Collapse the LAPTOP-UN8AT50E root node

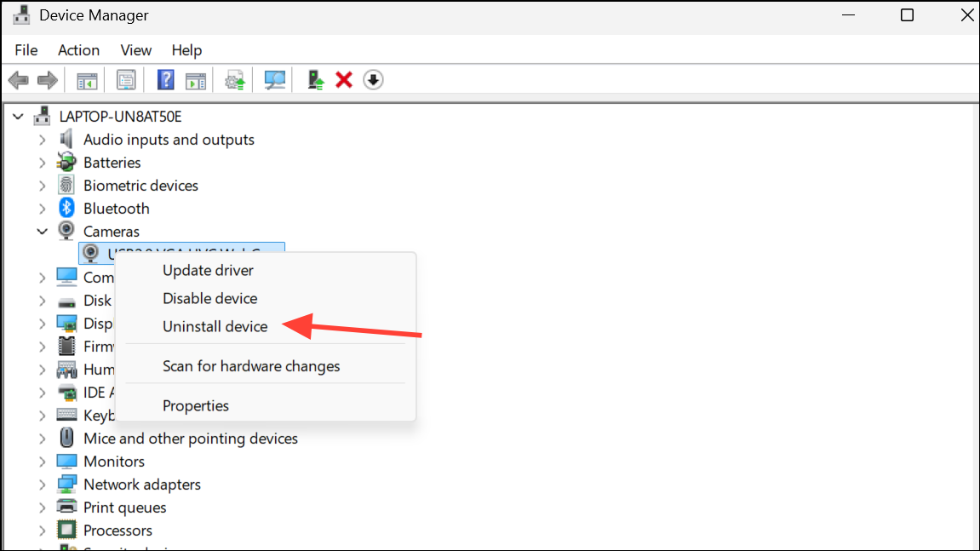coord(18,117)
